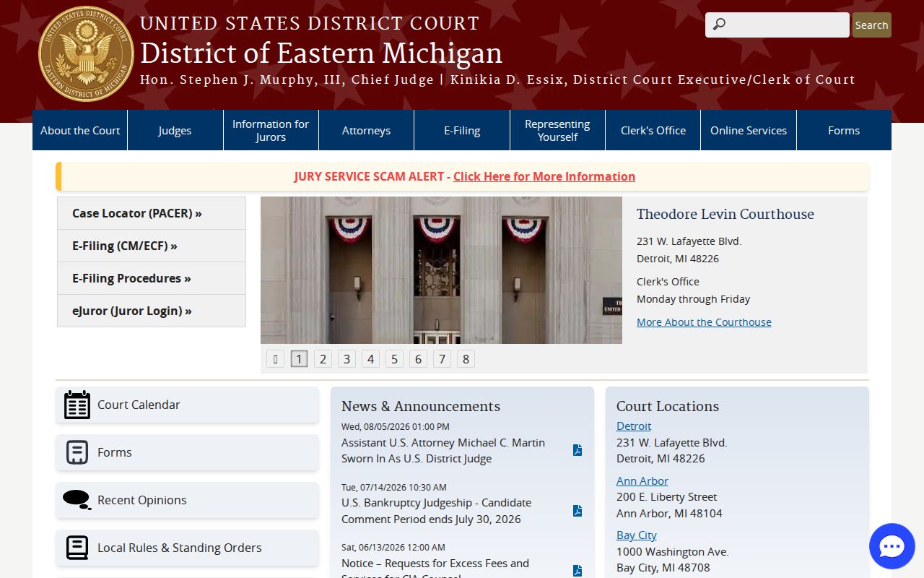Viewport: 924px width, 578px height.
Task: Click the slideshow pause control before page 1
Action: (x=276, y=359)
